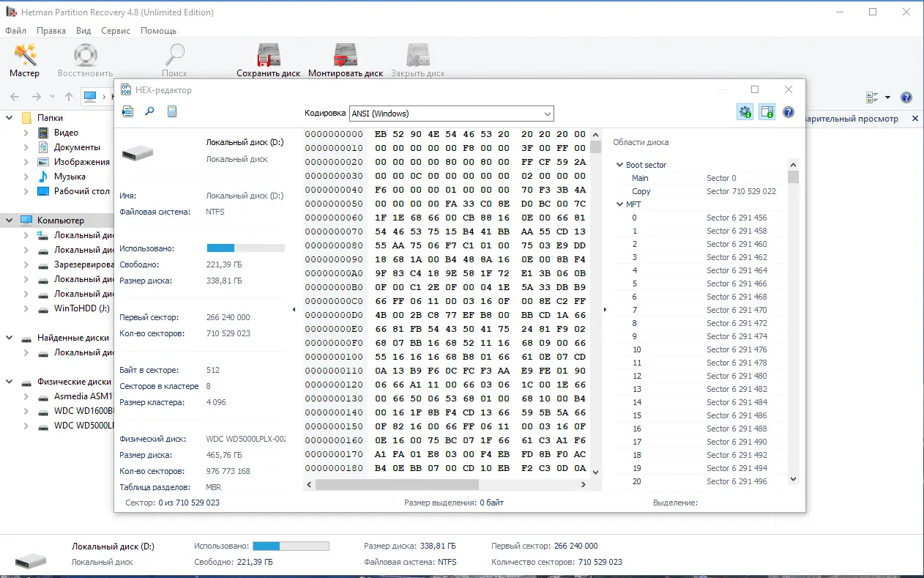924x578 pixels.
Task: Click the help icon in the main window
Action: pos(906,97)
